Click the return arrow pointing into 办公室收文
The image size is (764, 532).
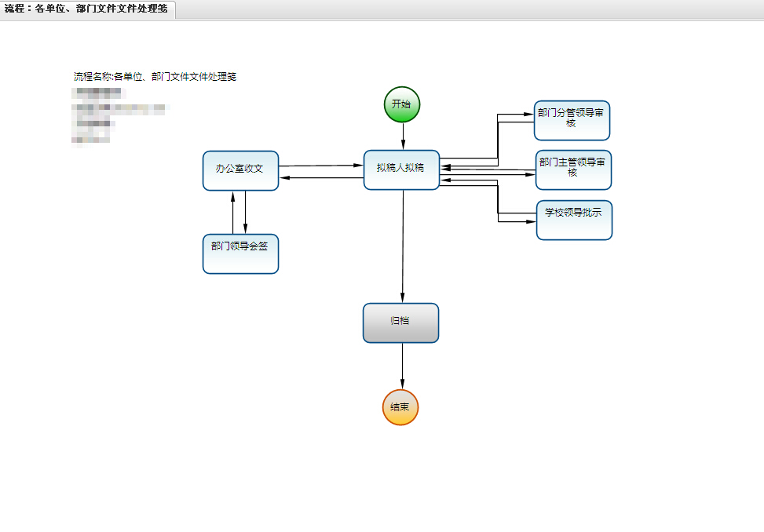point(314,178)
